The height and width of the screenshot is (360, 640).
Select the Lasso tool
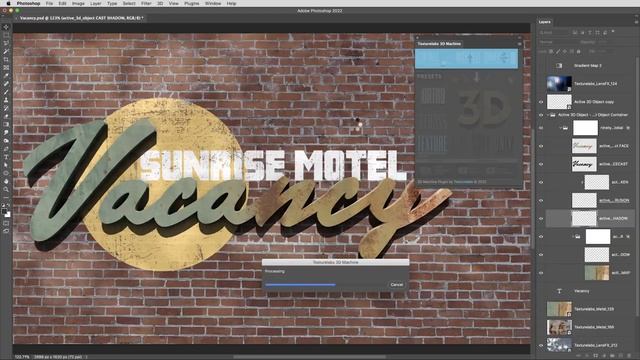[6, 43]
